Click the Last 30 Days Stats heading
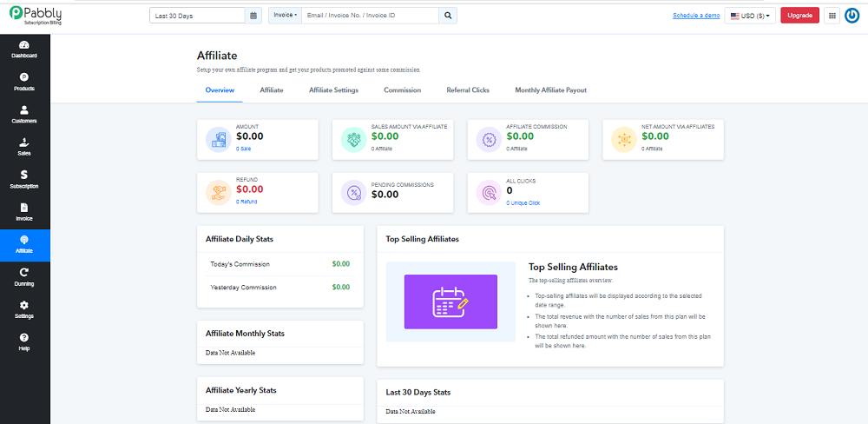 (418, 393)
